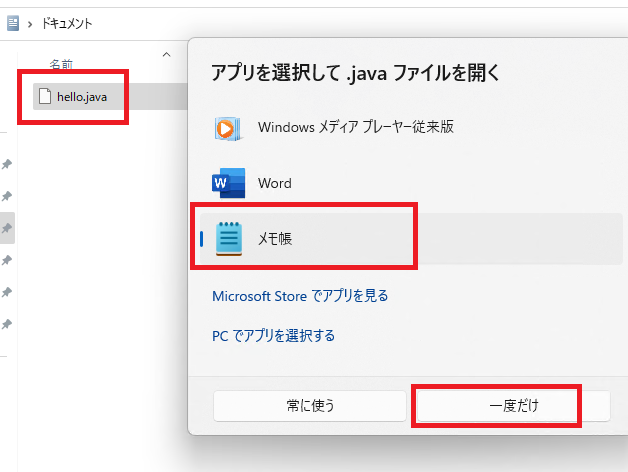Choose Windows メディア プレーヤー従来版 from the app list
Screen dimensions: 628x472
click(355, 127)
